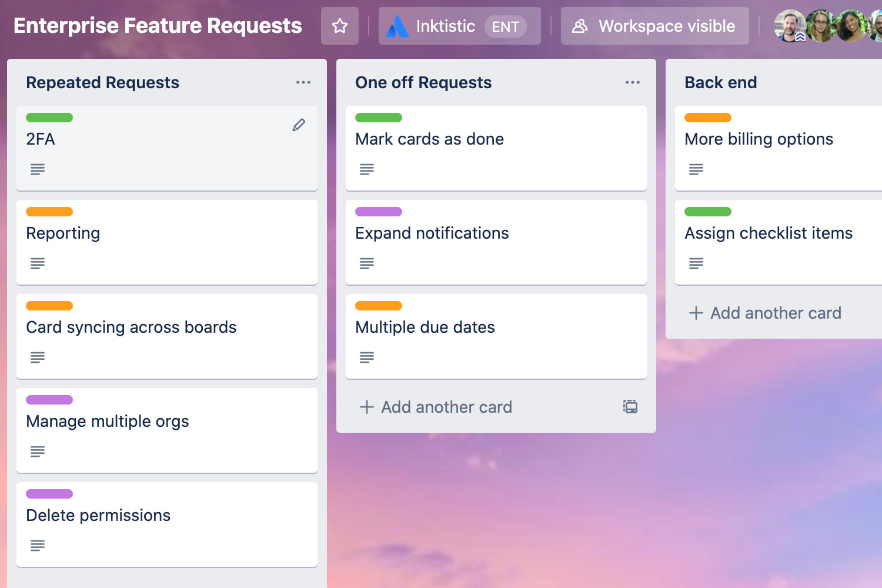Screen dimensions: 882x588
Task: Click the description icon on More billing options
Action: click(696, 169)
